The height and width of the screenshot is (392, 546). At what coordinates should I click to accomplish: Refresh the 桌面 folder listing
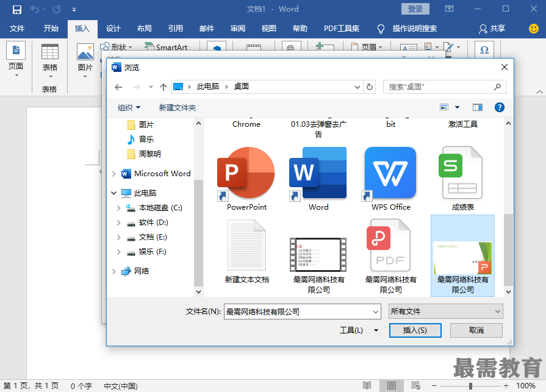[370, 87]
